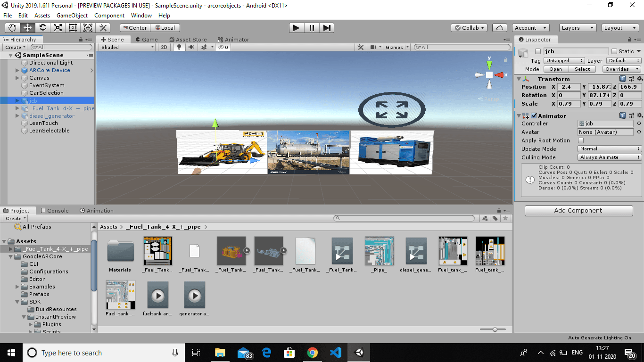This screenshot has height=362, width=644.
Task: Open the Layout dropdown
Action: point(620,28)
